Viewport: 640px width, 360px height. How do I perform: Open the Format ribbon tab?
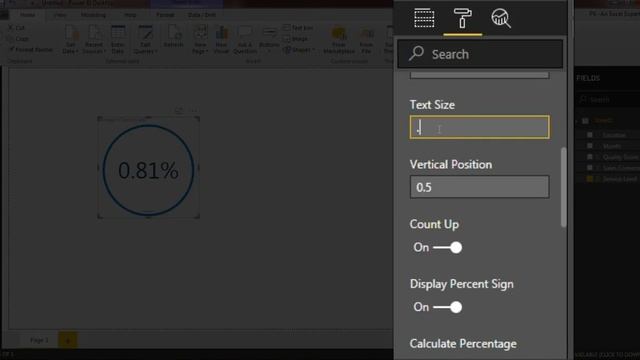click(x=165, y=15)
